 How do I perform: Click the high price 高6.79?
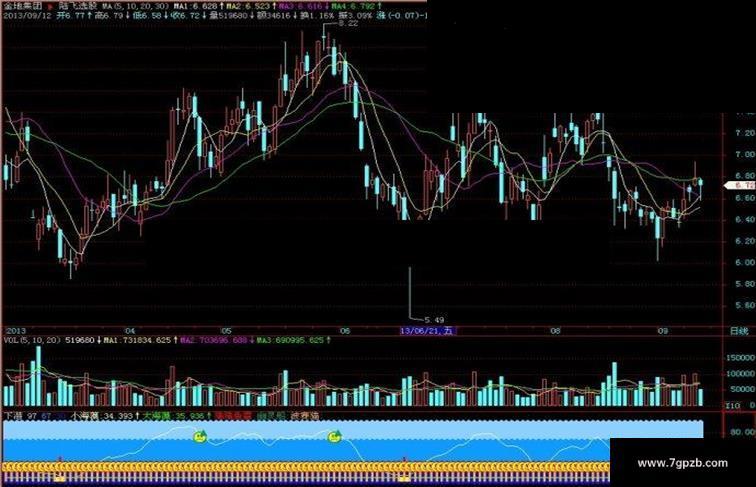pyautogui.click(x=109, y=15)
